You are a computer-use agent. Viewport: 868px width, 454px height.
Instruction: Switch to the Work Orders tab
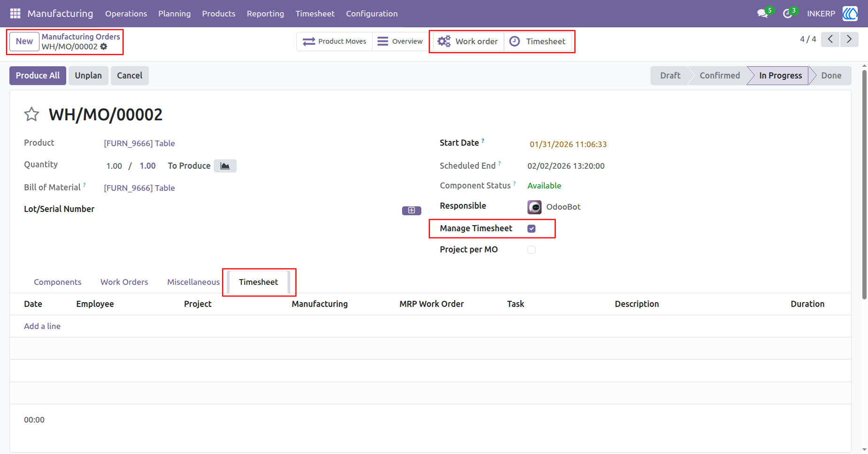pyautogui.click(x=124, y=282)
